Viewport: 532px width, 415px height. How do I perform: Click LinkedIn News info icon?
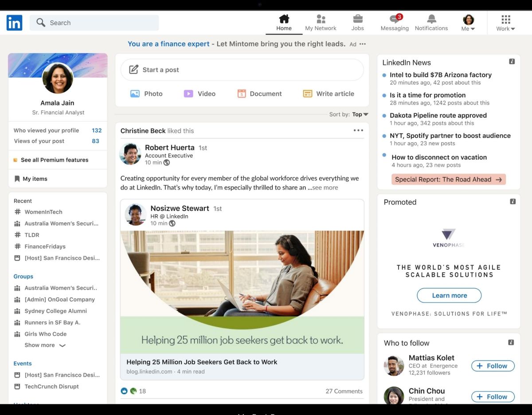point(512,62)
